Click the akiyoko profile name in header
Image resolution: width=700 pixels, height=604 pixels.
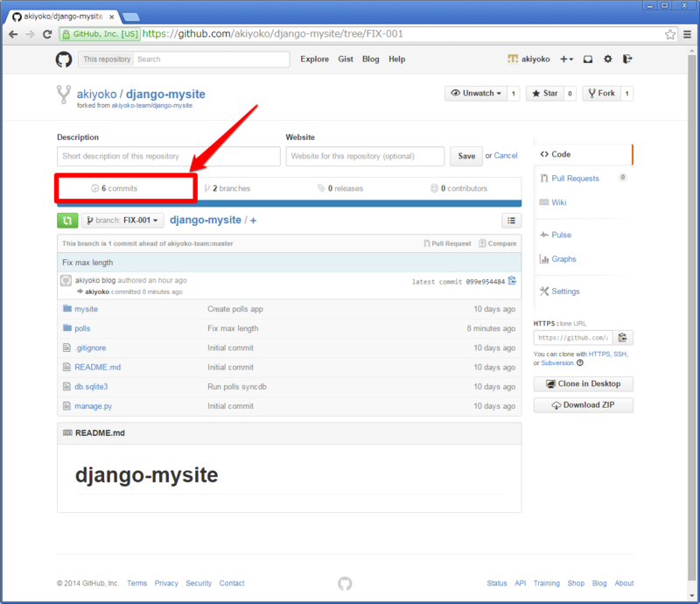(535, 59)
